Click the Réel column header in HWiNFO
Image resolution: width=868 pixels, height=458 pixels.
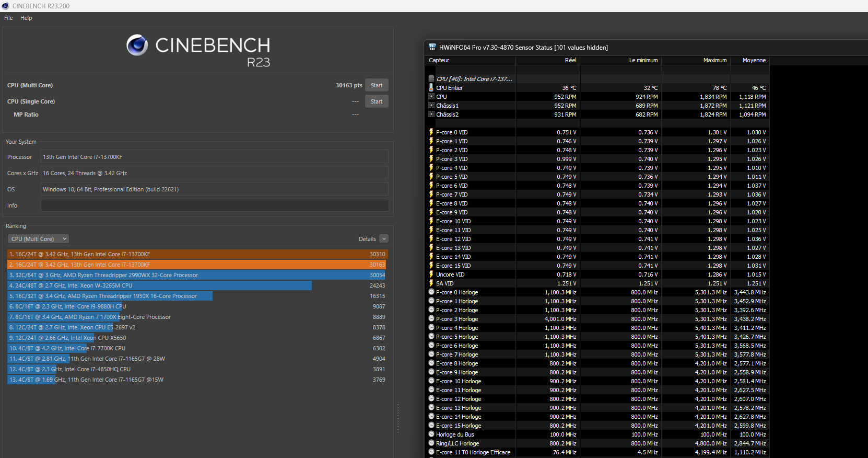(x=548, y=61)
